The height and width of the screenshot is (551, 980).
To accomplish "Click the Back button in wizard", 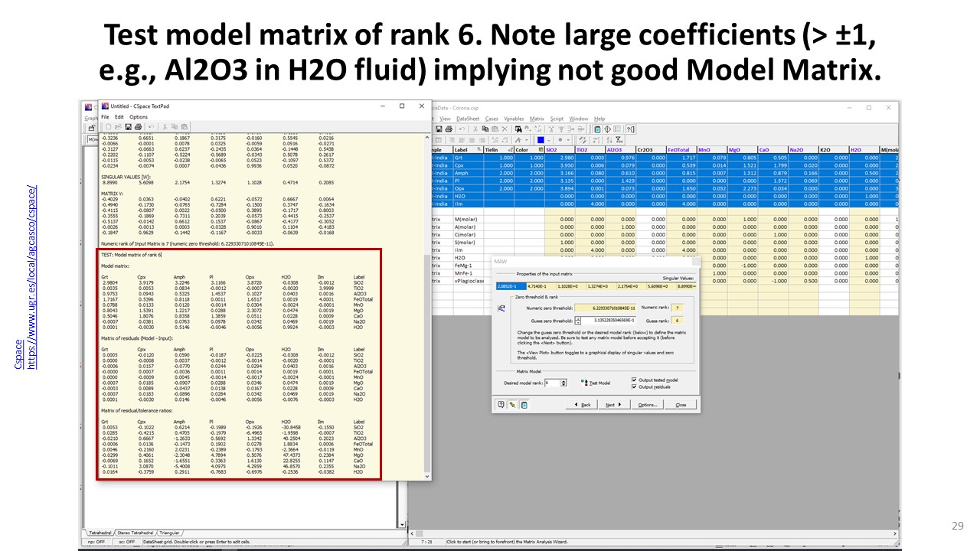I will [583, 405].
